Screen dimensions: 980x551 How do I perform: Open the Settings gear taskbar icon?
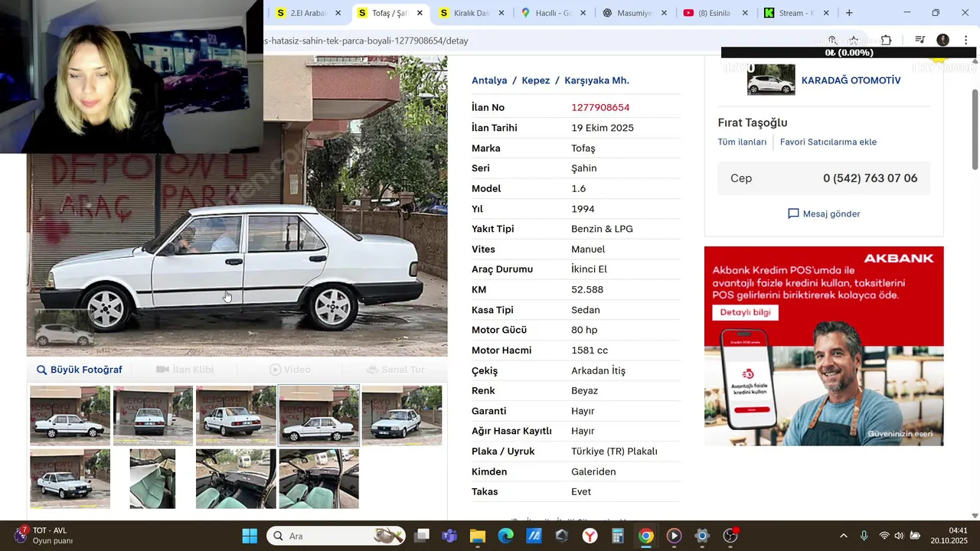click(x=702, y=536)
